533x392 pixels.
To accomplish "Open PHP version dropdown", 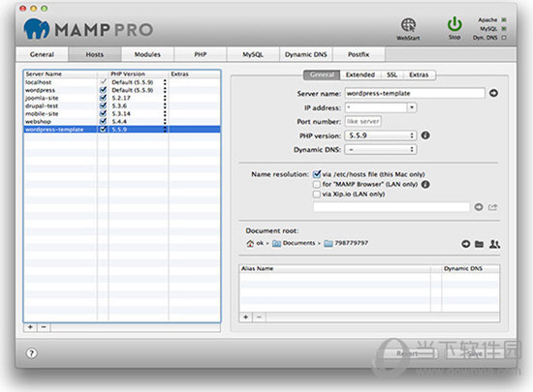I will [x=381, y=136].
